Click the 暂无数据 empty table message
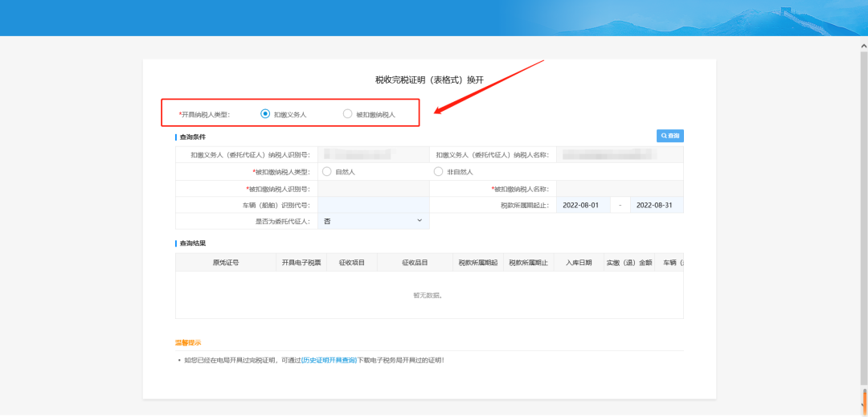 [428, 296]
